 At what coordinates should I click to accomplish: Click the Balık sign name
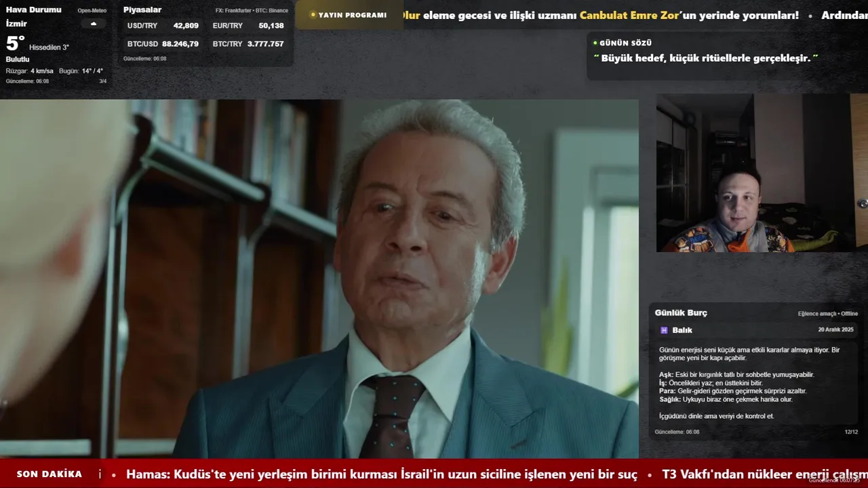682,331
